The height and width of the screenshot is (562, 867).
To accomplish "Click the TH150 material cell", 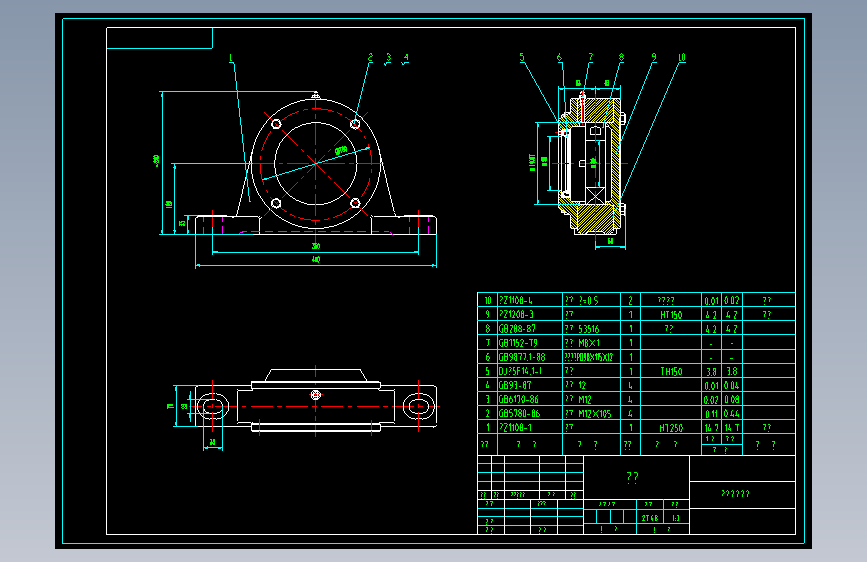I will 671,371.
